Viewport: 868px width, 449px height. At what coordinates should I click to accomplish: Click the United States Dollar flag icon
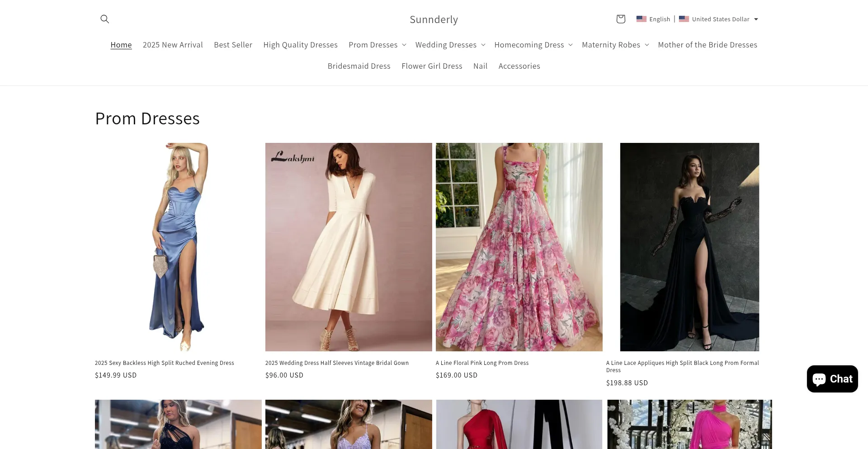pyautogui.click(x=684, y=19)
